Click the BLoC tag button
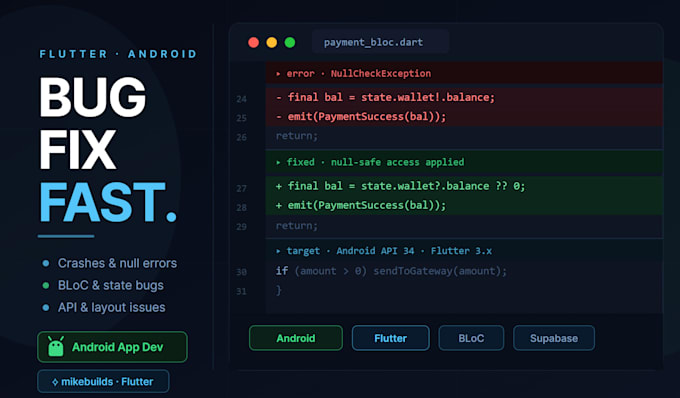This screenshot has height=398, width=680. 471,338
